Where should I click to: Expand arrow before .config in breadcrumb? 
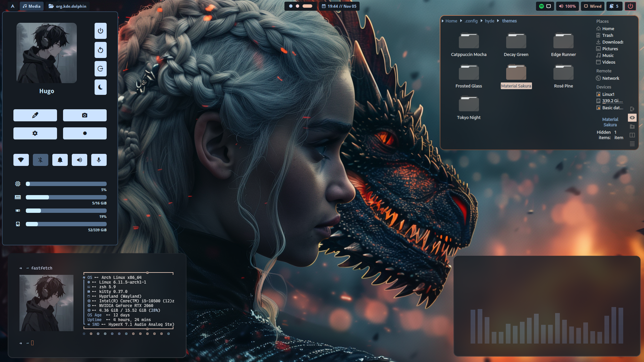coord(461,21)
